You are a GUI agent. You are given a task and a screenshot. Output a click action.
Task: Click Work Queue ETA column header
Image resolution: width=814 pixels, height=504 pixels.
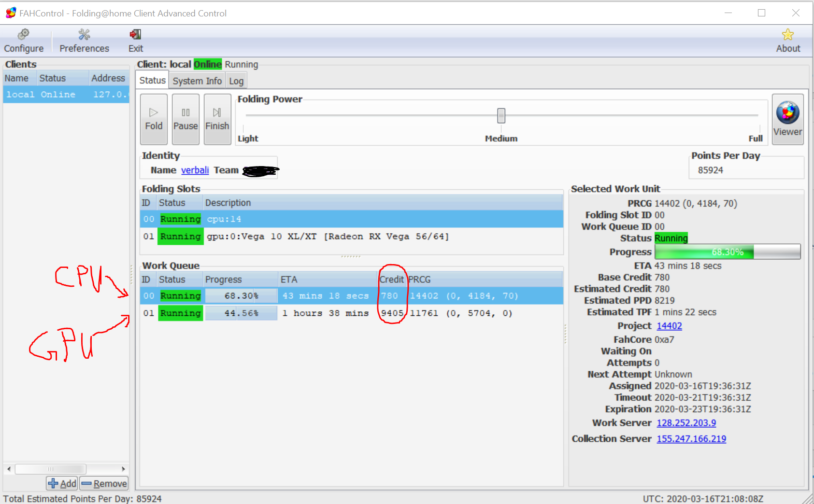(x=328, y=280)
